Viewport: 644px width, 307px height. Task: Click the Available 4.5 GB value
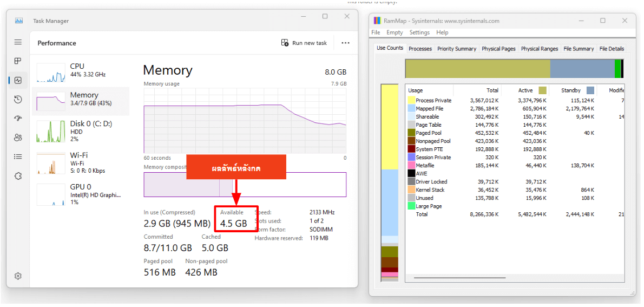234,224
